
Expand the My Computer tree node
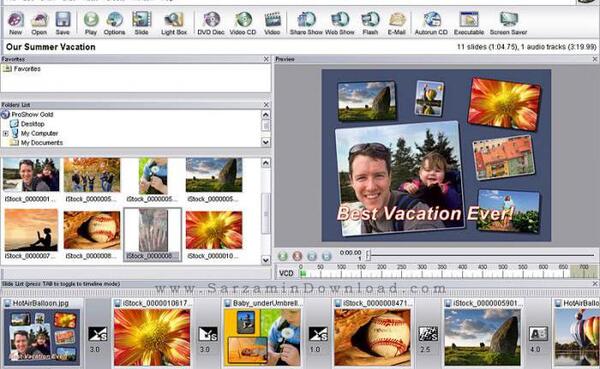tap(6, 133)
